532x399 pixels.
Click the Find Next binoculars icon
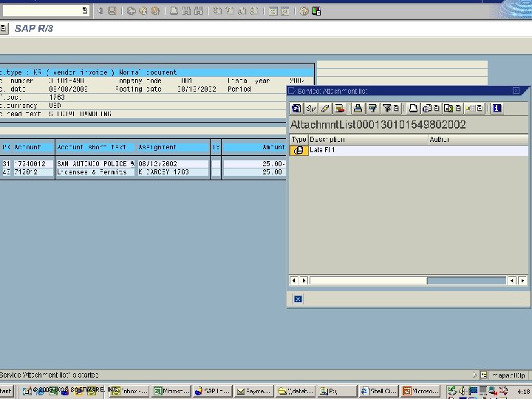coord(199,11)
